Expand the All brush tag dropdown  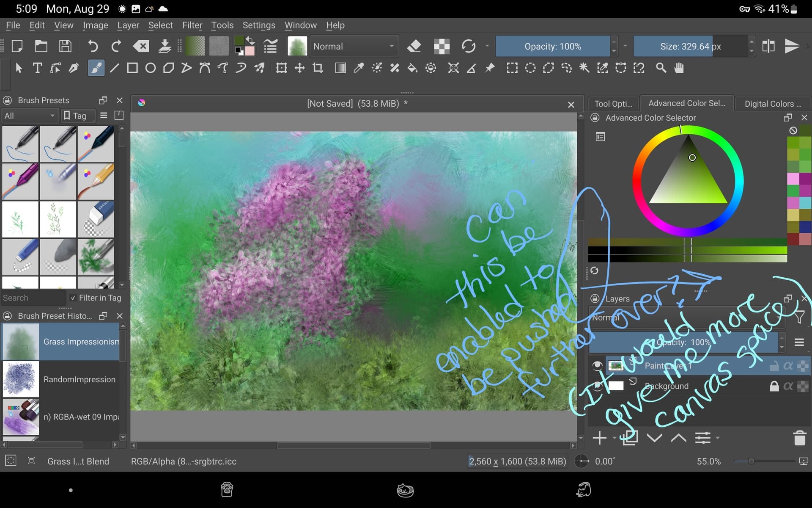29,116
